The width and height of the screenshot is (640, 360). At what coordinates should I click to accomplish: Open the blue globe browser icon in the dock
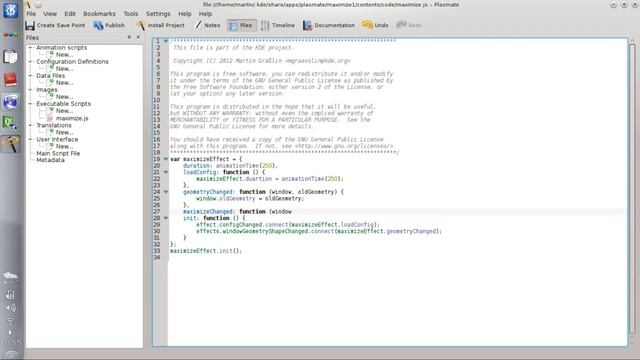(x=11, y=101)
